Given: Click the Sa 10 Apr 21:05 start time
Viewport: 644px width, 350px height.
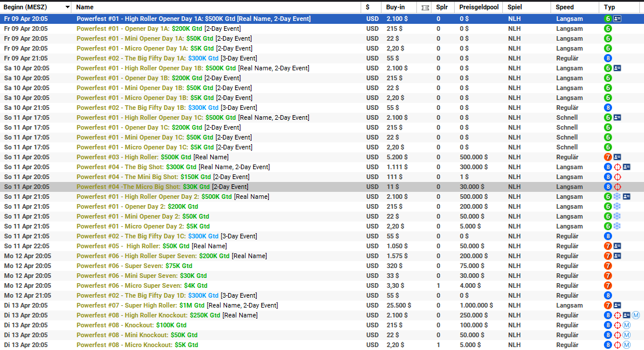Looking at the screenshot, I should (27, 108).
